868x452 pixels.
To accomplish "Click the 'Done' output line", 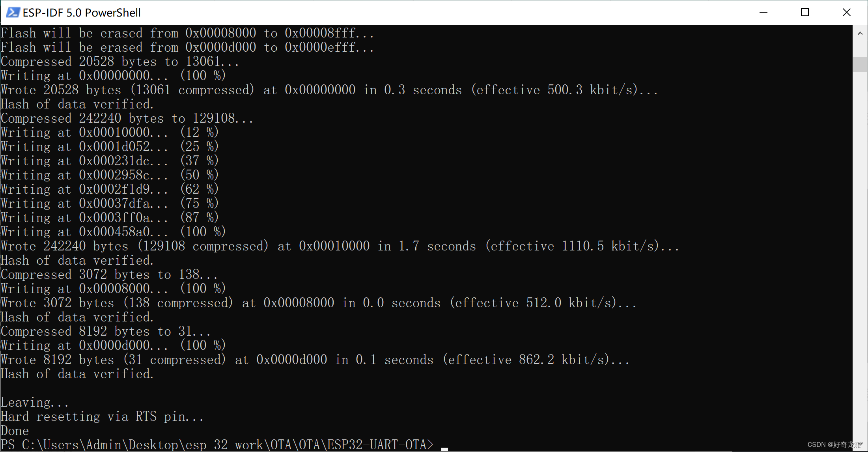I will [x=15, y=431].
